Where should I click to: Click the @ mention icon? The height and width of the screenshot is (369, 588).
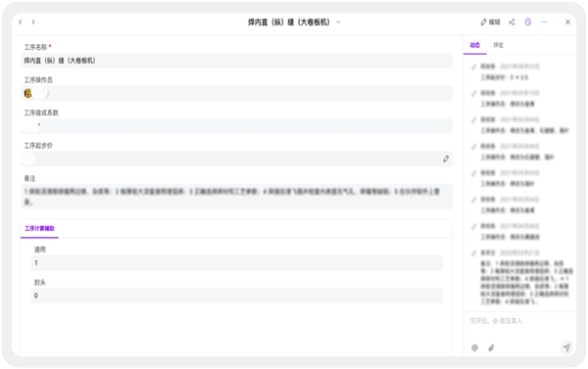coord(474,348)
